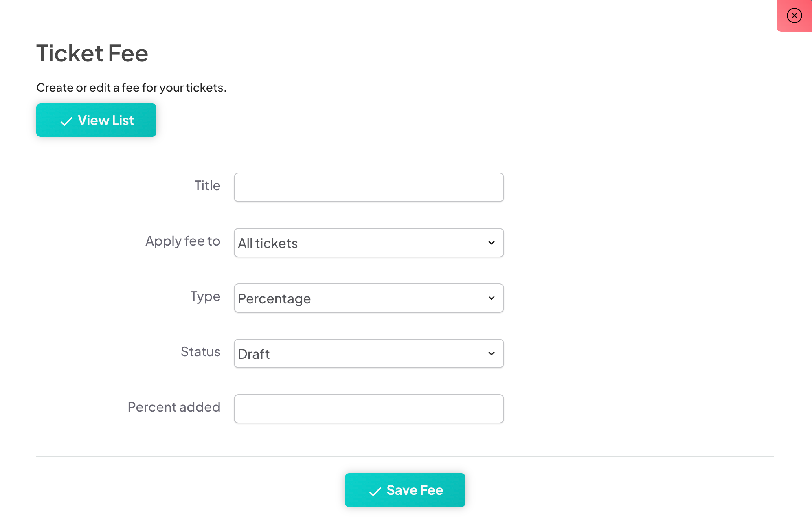812x531 pixels.
Task: Close the Ticket Fee dialog
Action: point(794,15)
